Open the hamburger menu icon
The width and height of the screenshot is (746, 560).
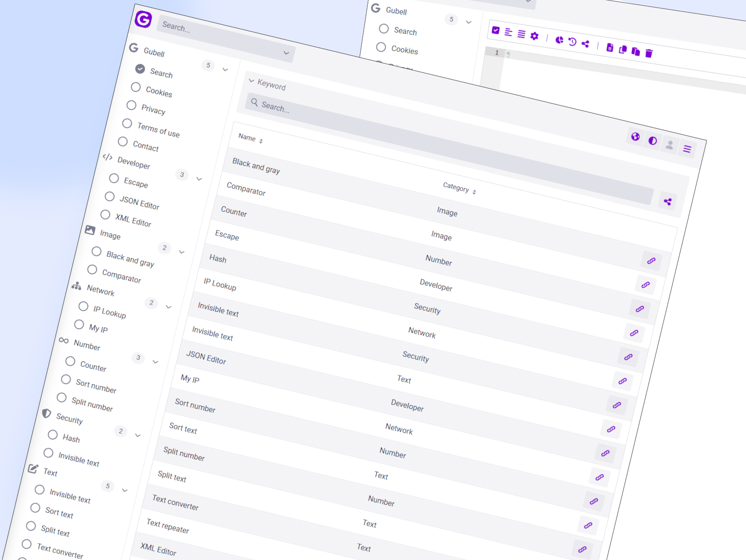click(x=687, y=149)
